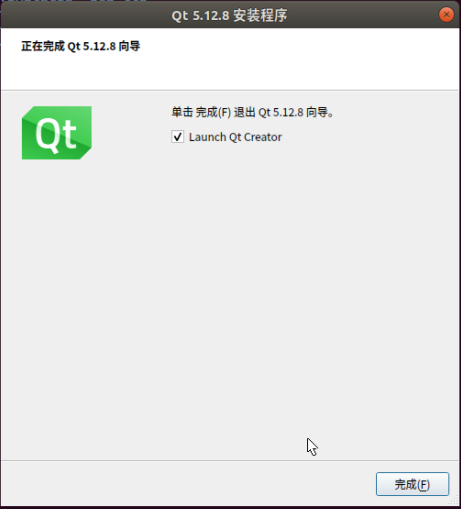This screenshot has width=461, height=509.
Task: Click the "向导" characters in the bold heading
Action: (x=129, y=46)
